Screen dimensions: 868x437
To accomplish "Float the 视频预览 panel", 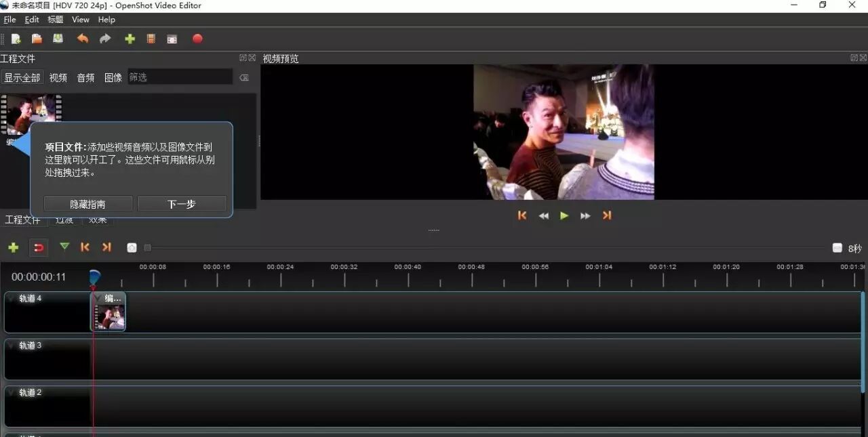I will pyautogui.click(x=854, y=58).
